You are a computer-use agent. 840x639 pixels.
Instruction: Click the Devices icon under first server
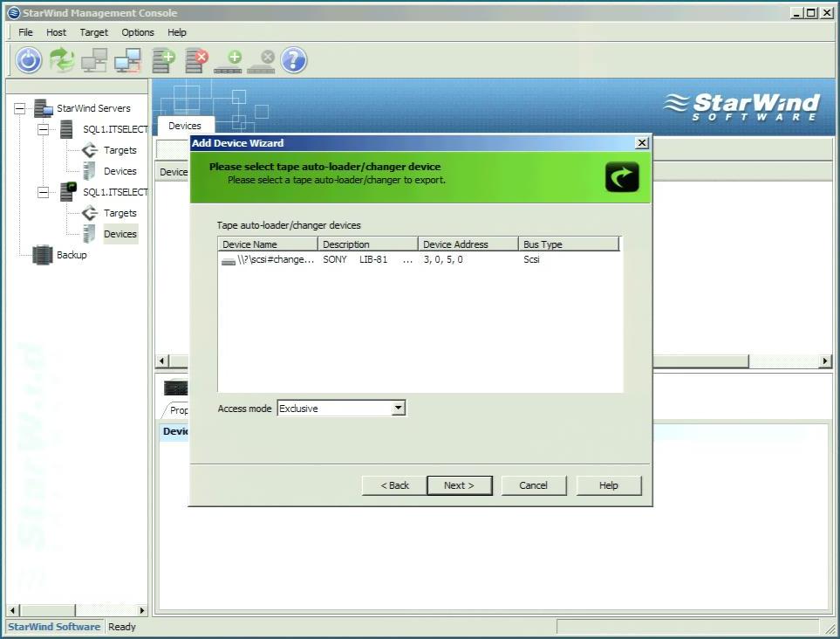pyautogui.click(x=89, y=171)
